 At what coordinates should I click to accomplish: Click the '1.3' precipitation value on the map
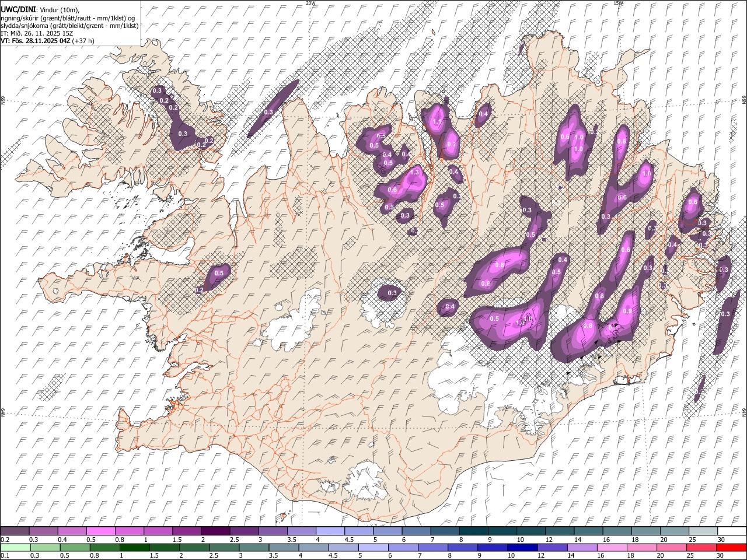pyautogui.click(x=416, y=173)
